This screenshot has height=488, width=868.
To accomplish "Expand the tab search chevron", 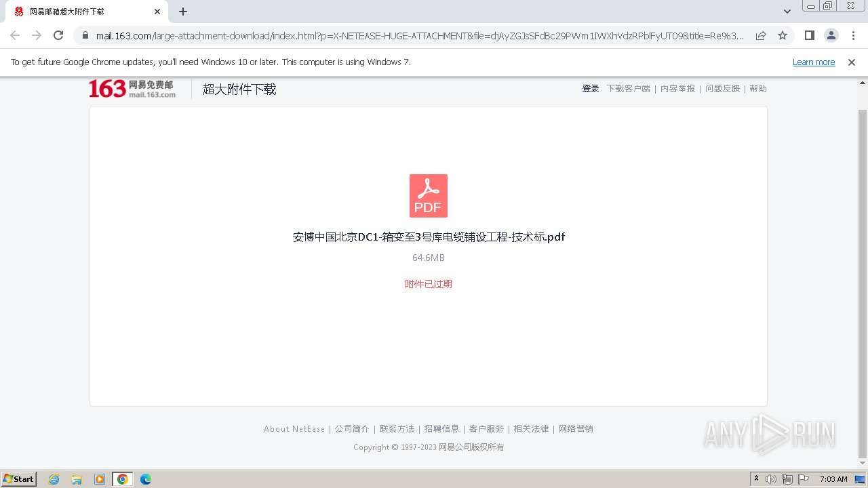I will pyautogui.click(x=787, y=12).
